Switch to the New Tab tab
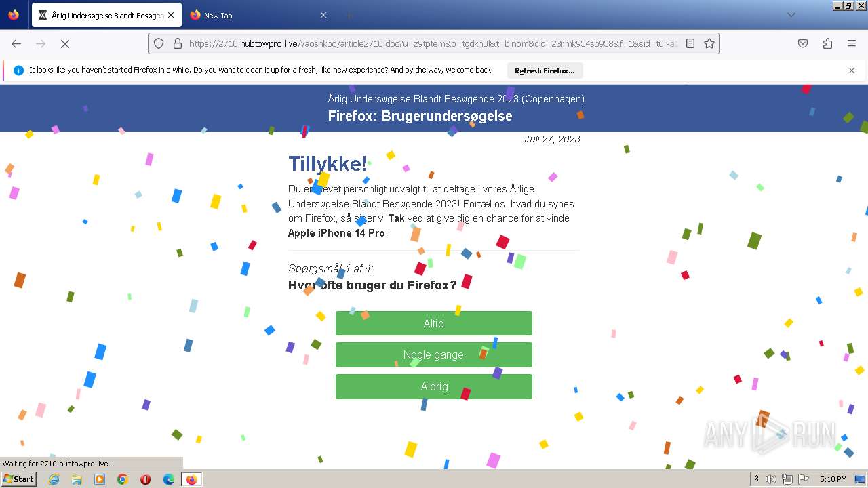 coord(258,15)
